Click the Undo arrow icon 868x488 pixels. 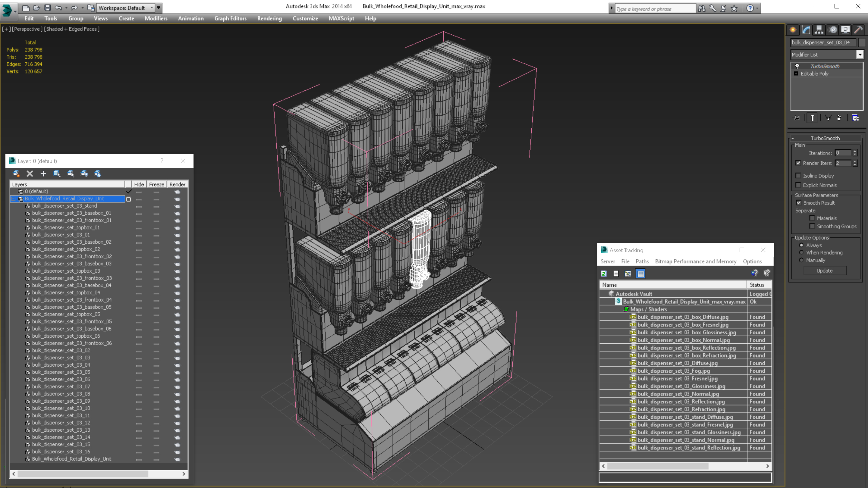[x=58, y=8]
